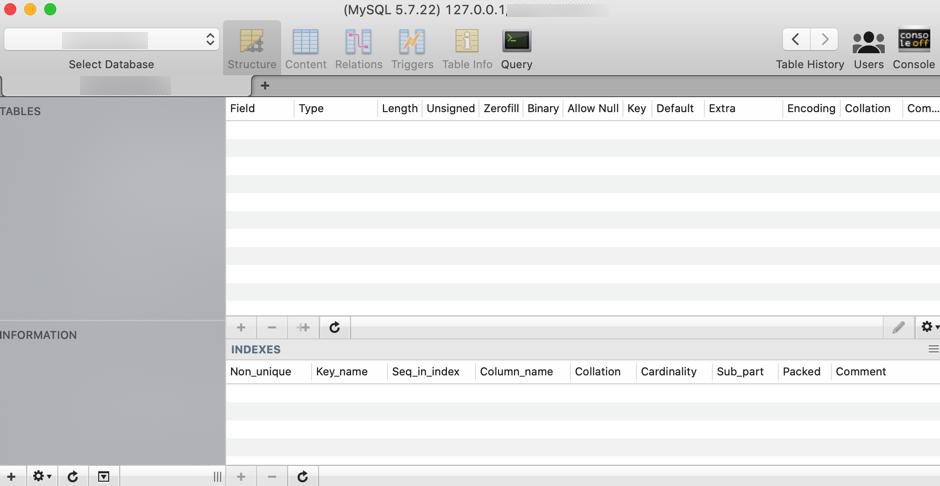Image resolution: width=940 pixels, height=486 pixels.
Task: Add a new table in the sidebar
Action: coord(11,476)
